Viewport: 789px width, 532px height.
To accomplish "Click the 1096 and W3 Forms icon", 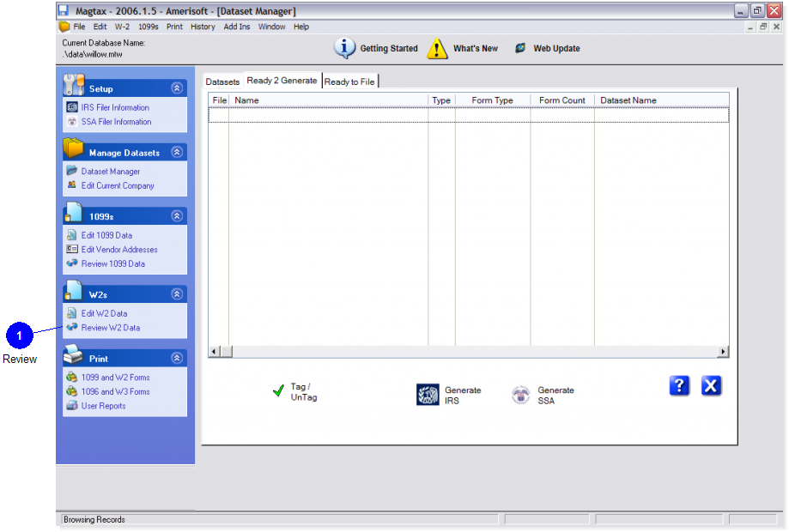I will [72, 390].
